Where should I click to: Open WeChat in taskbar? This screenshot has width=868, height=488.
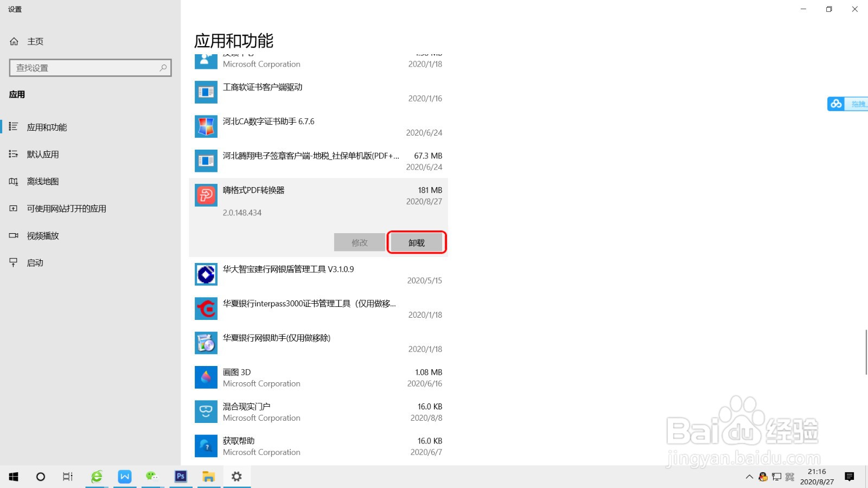pos(152,477)
